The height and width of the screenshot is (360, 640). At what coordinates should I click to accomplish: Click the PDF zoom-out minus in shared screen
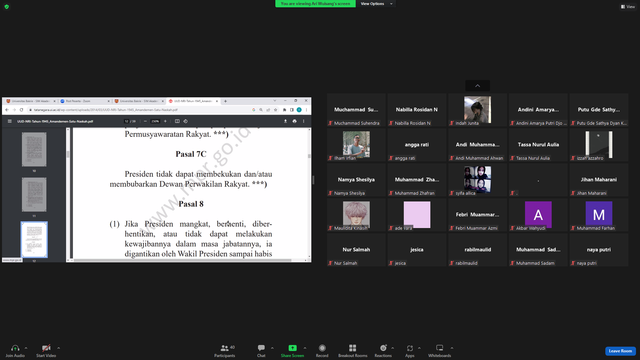145,121
